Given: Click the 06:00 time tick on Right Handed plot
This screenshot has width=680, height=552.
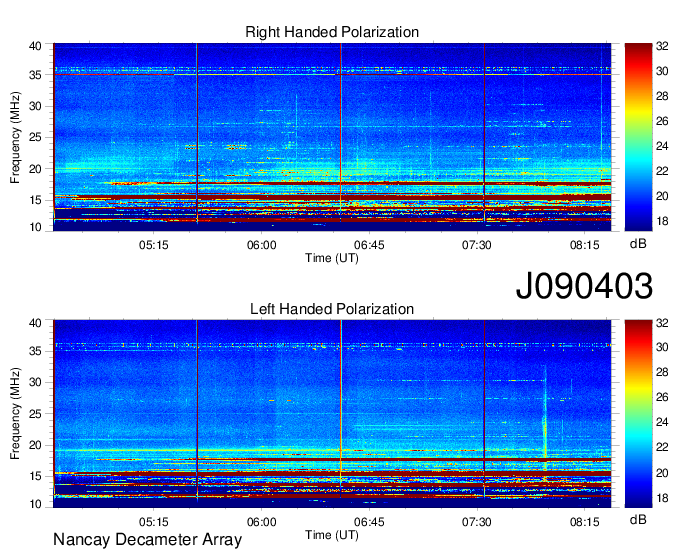Looking at the screenshot, I should tap(262, 245).
